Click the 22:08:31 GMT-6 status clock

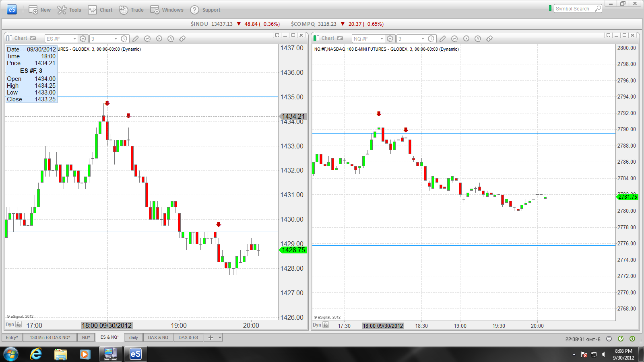(583, 339)
